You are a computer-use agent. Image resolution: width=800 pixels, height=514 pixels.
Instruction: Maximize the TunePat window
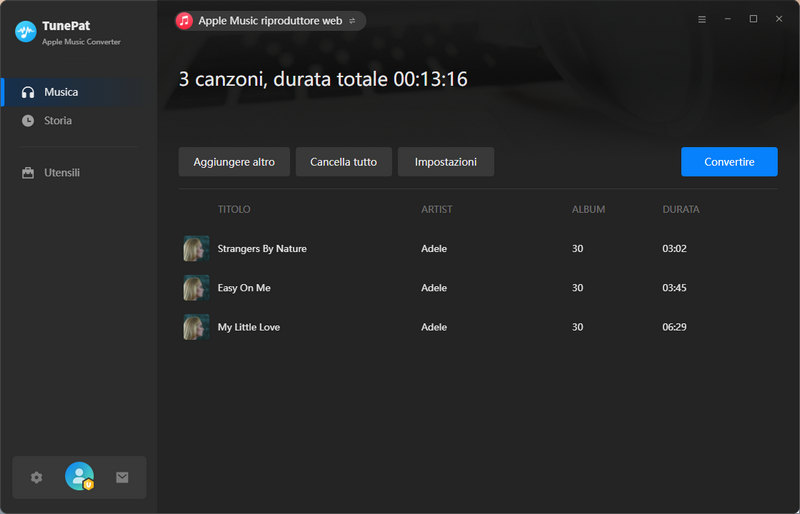[x=753, y=19]
